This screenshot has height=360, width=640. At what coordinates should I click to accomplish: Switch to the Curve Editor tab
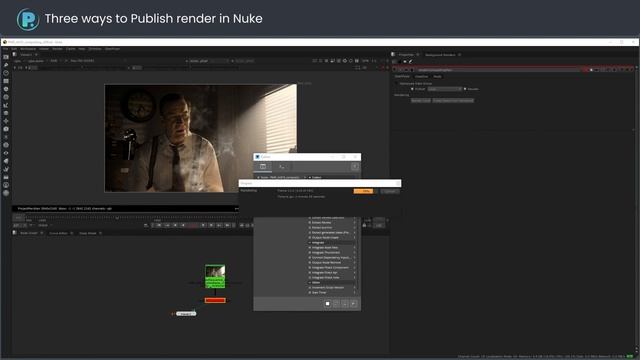click(x=58, y=233)
